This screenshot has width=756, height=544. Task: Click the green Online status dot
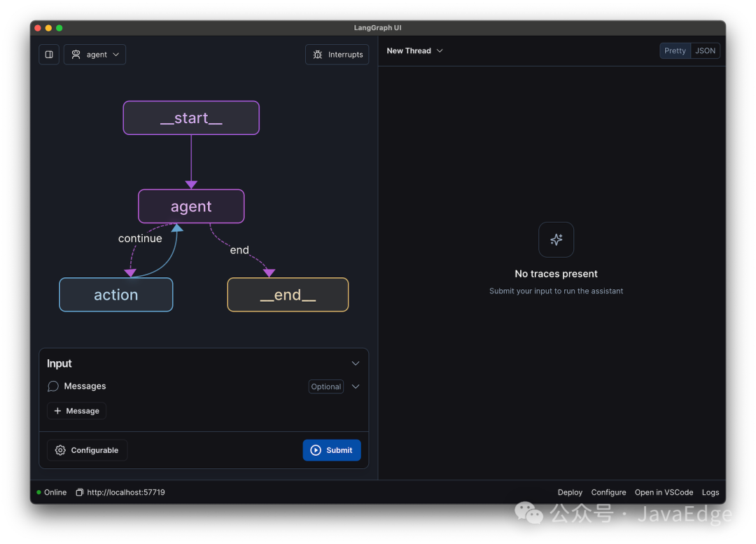pos(38,492)
